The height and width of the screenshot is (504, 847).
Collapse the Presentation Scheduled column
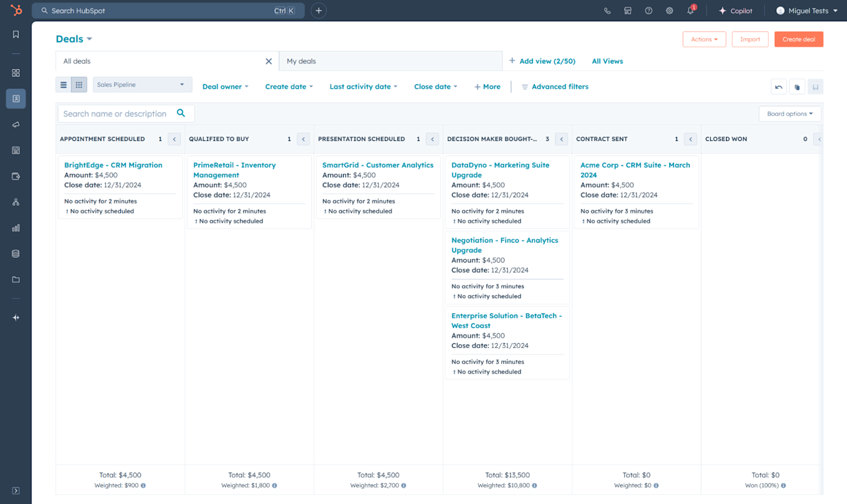point(433,139)
